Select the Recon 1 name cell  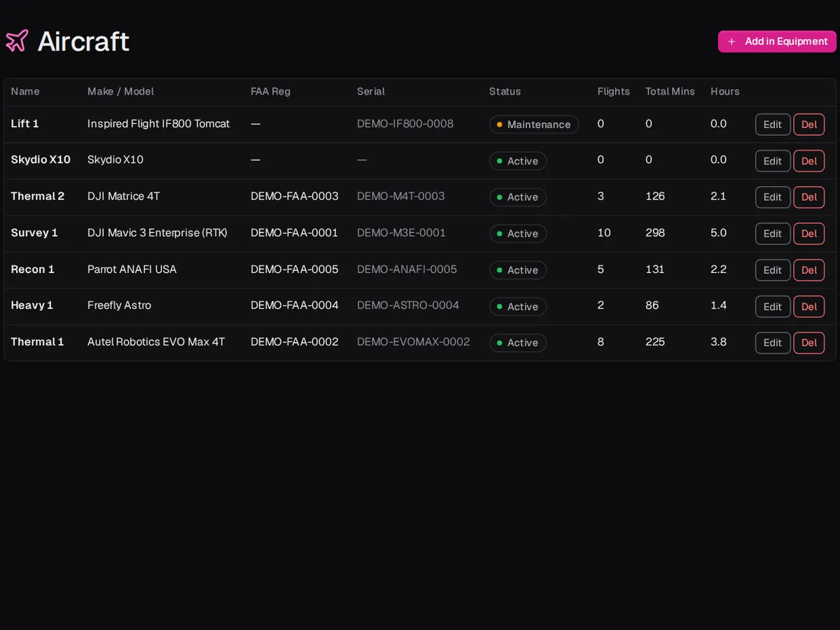coord(33,269)
